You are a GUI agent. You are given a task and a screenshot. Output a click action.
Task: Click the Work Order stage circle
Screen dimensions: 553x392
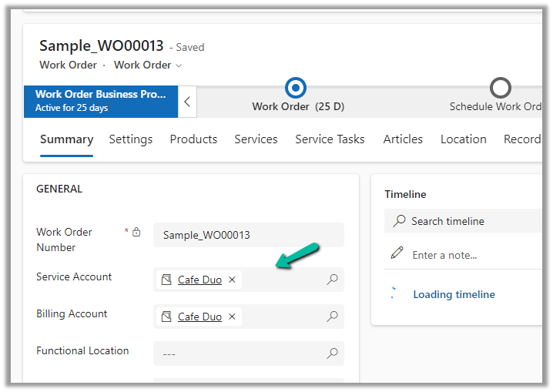(x=296, y=87)
